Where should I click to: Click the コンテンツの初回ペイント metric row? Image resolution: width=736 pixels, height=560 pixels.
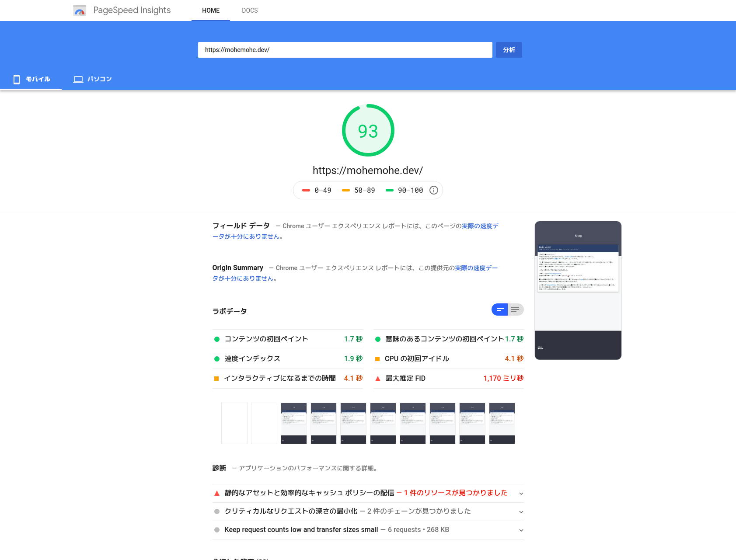[288, 339]
